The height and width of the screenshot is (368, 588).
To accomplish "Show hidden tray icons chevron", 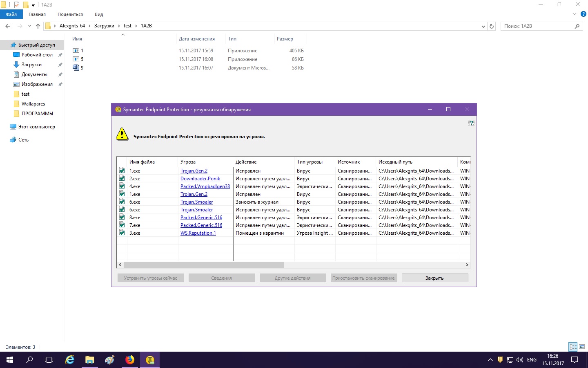I will tap(490, 360).
